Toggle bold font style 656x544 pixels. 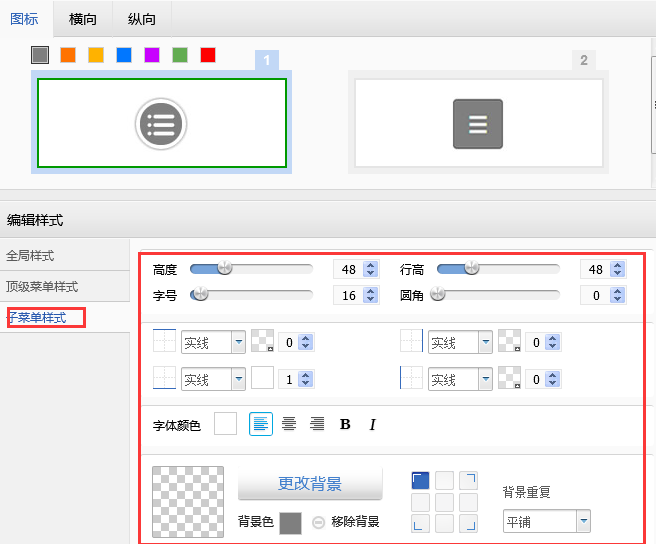click(x=345, y=424)
